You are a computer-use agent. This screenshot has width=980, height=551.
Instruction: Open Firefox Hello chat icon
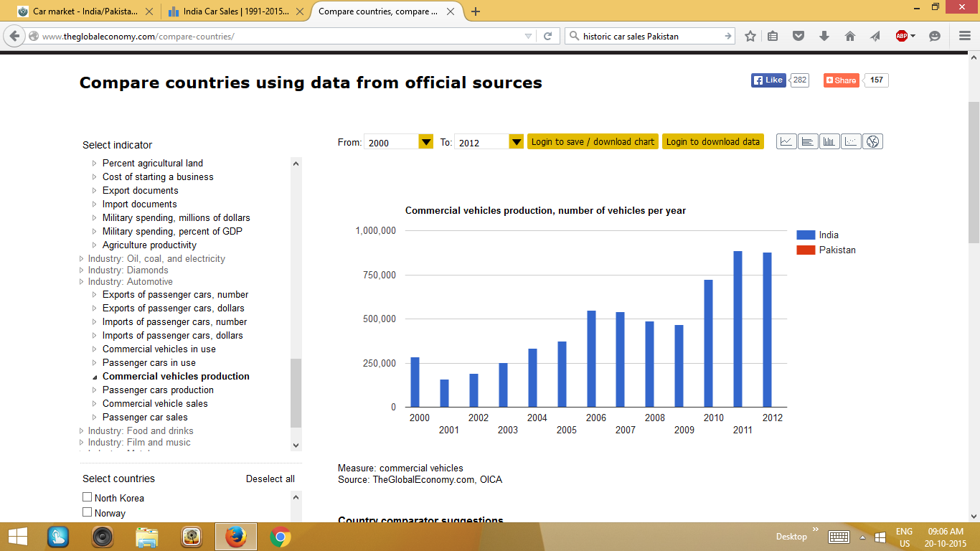935,36
